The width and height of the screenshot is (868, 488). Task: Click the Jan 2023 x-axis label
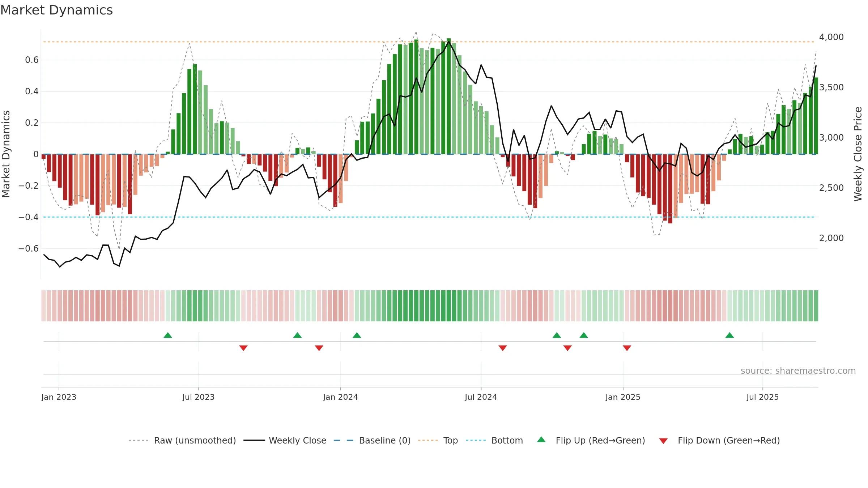pos(59,397)
